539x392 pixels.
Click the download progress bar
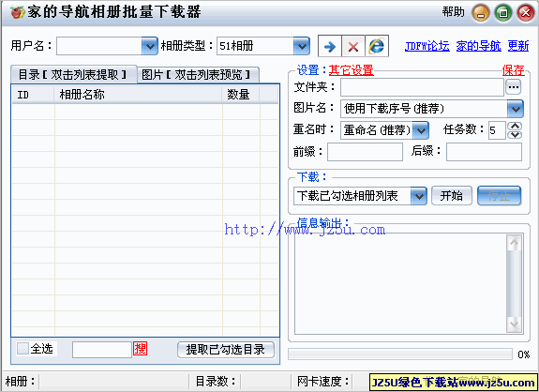click(x=400, y=354)
